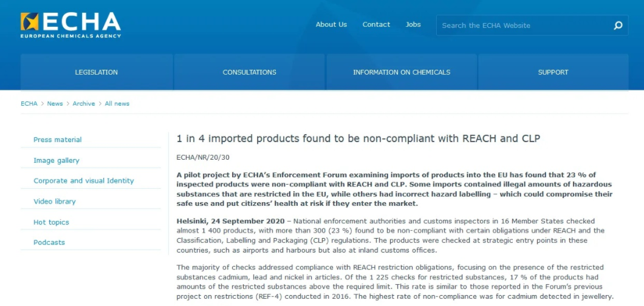The width and height of the screenshot is (644, 306).
Task: Select Archive in the breadcrumb
Action: pos(84,104)
